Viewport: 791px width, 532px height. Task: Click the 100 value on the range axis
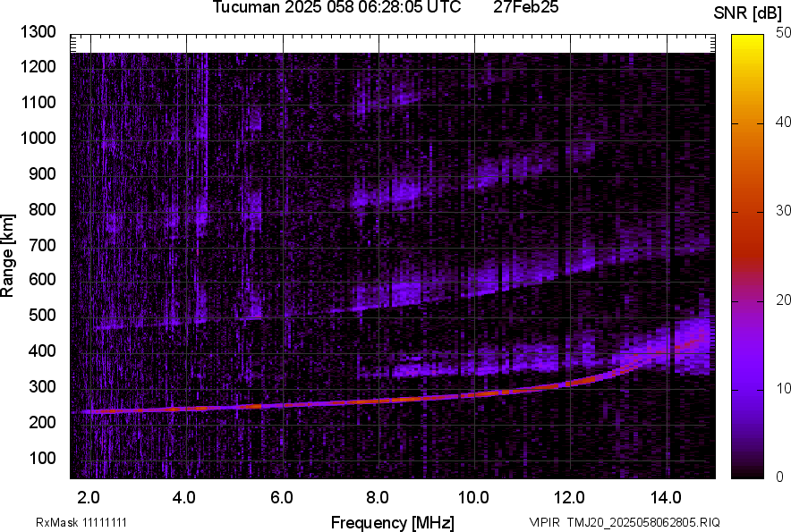pos(43,459)
